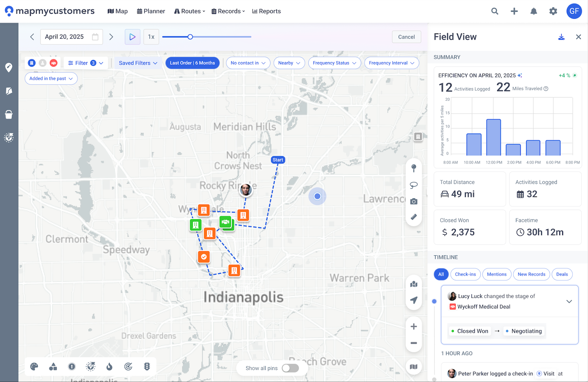Toggle the people pin filter icon
The width and height of the screenshot is (588, 382).
43,63
